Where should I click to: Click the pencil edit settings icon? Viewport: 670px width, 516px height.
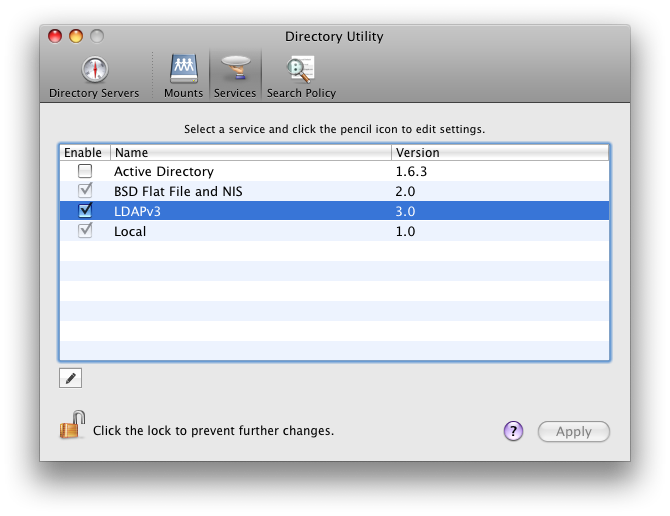click(x=71, y=378)
